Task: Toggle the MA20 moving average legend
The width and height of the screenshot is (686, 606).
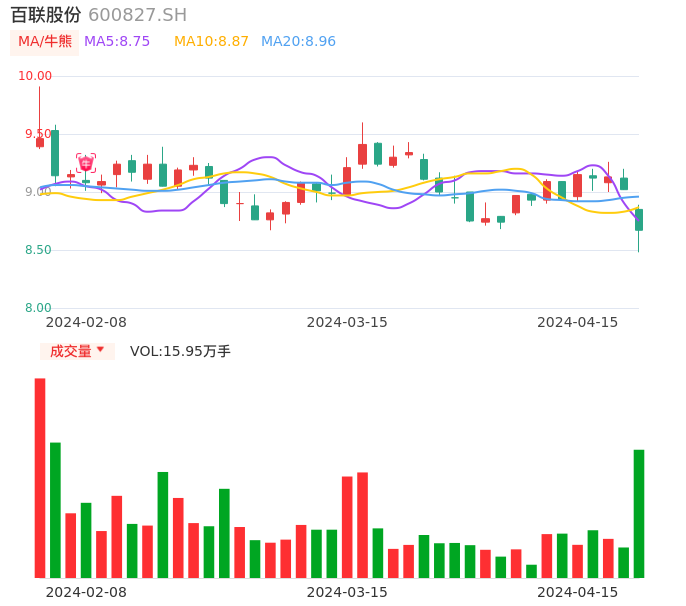Action: click(298, 42)
